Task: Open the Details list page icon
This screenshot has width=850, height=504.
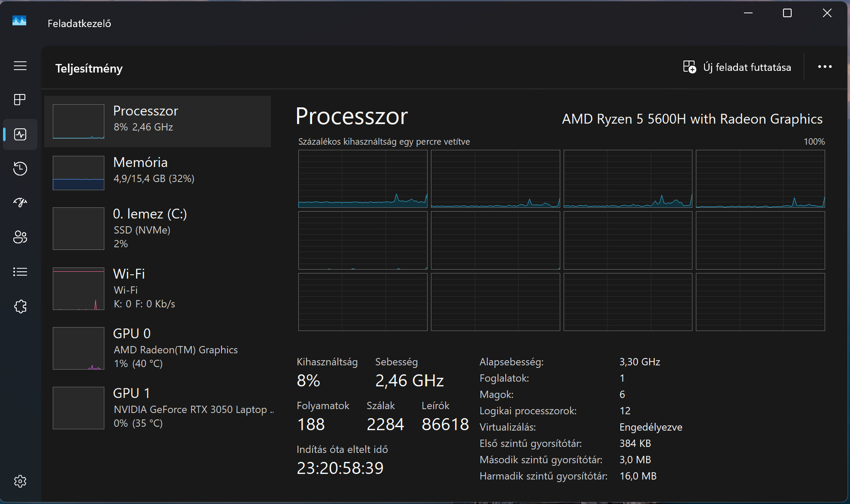Action: coord(20,272)
